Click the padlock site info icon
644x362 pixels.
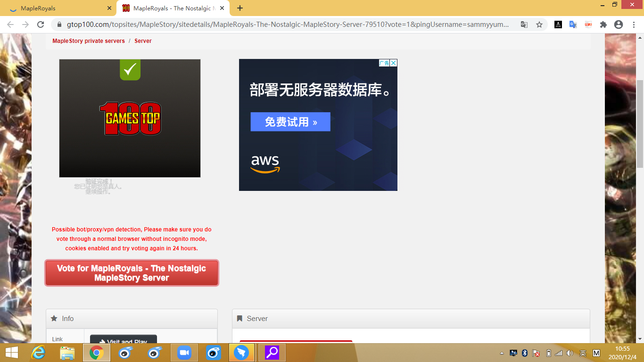(x=59, y=25)
